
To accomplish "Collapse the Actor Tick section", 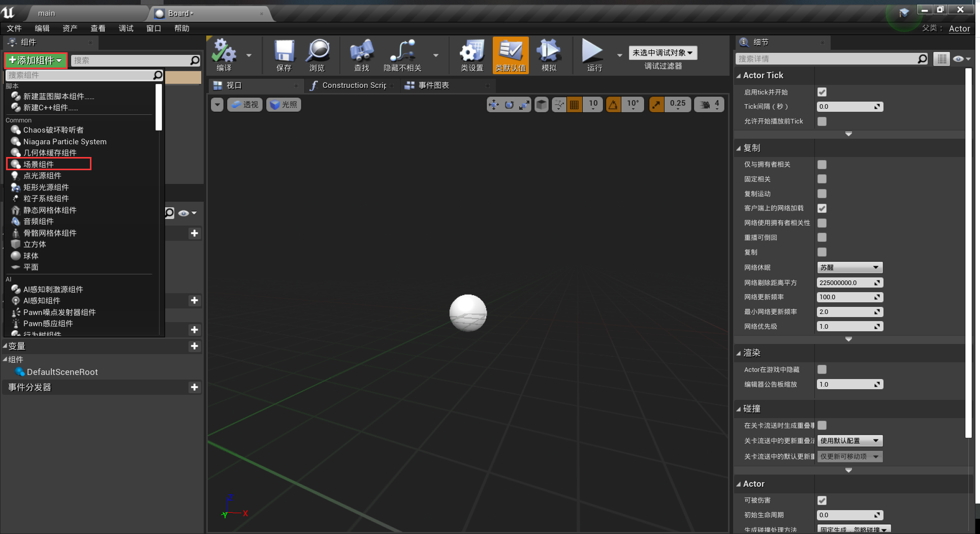I will coord(739,76).
